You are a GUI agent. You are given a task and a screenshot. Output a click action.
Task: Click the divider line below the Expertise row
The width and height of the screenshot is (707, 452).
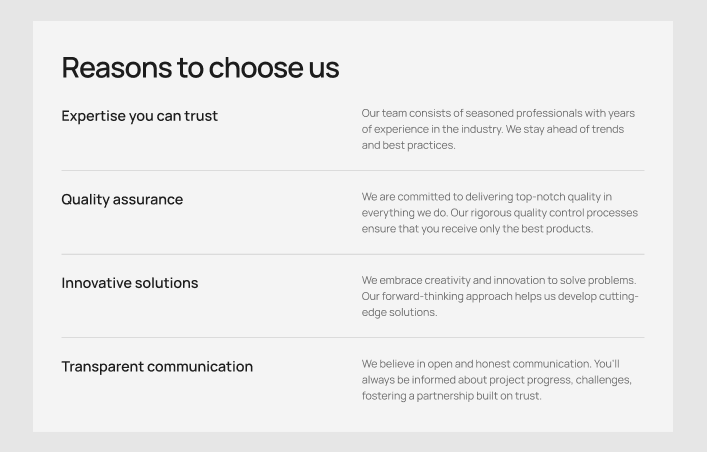(x=352, y=171)
